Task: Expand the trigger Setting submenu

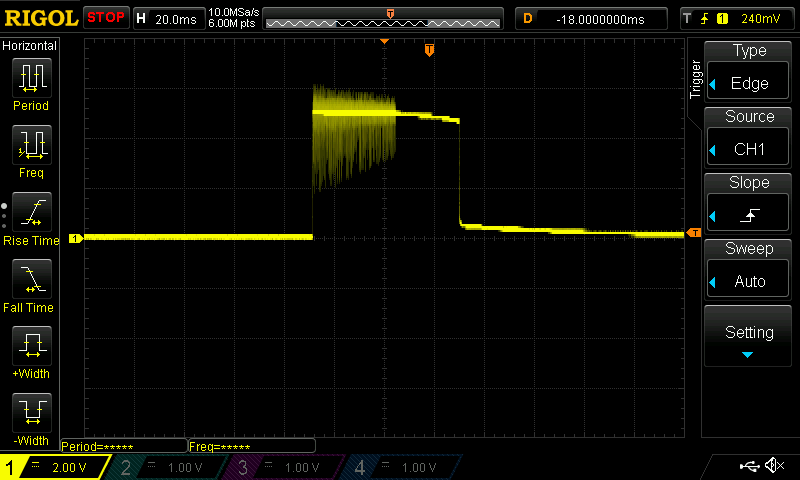Action: click(x=748, y=336)
